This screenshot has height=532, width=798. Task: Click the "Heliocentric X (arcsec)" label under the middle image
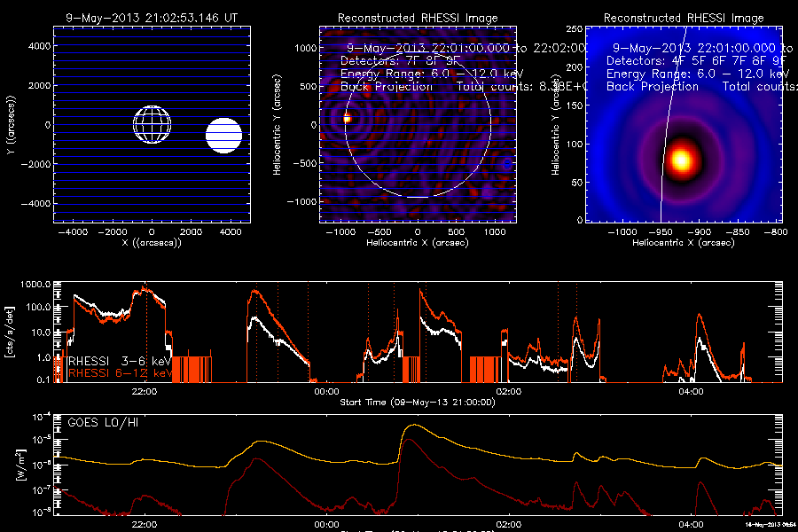pos(418,243)
